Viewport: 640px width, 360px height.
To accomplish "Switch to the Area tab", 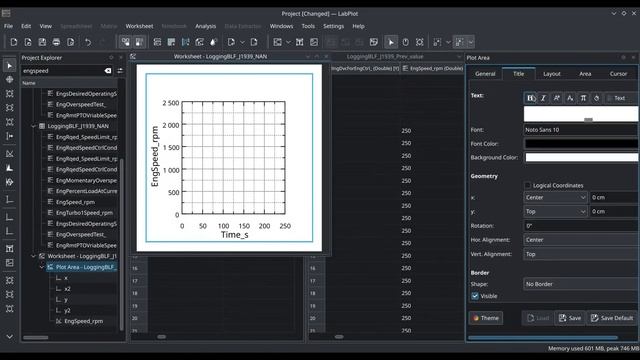I will tap(585, 74).
